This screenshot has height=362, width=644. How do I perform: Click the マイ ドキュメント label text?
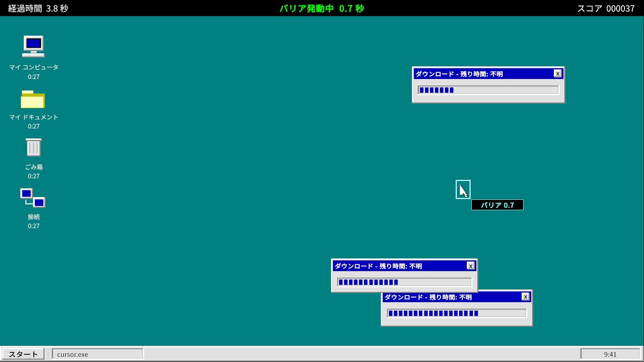point(34,117)
